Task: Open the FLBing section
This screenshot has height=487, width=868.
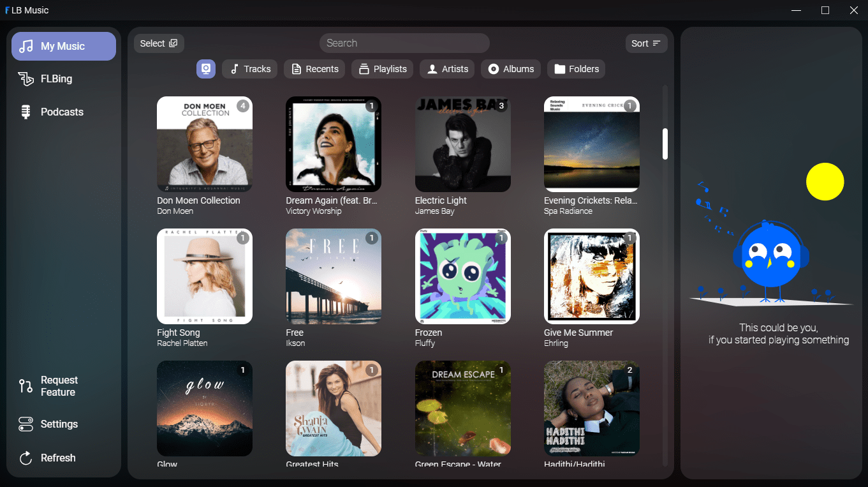Action: coord(64,79)
